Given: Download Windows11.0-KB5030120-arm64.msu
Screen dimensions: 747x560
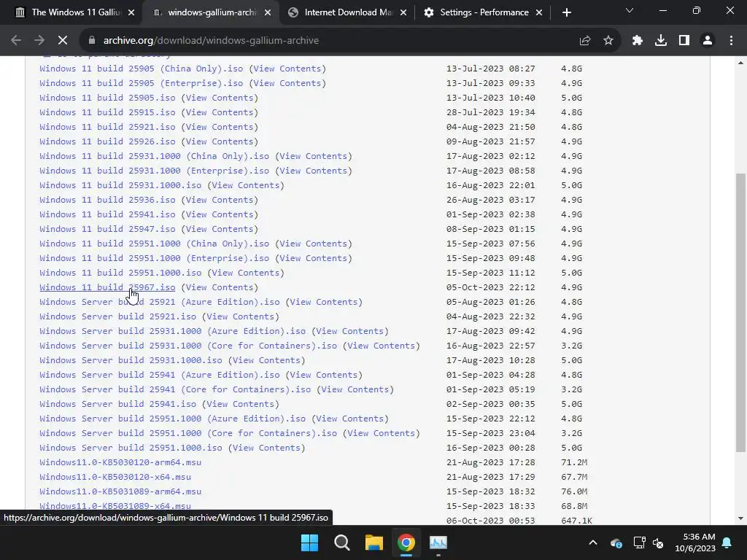Looking at the screenshot, I should [120, 462].
